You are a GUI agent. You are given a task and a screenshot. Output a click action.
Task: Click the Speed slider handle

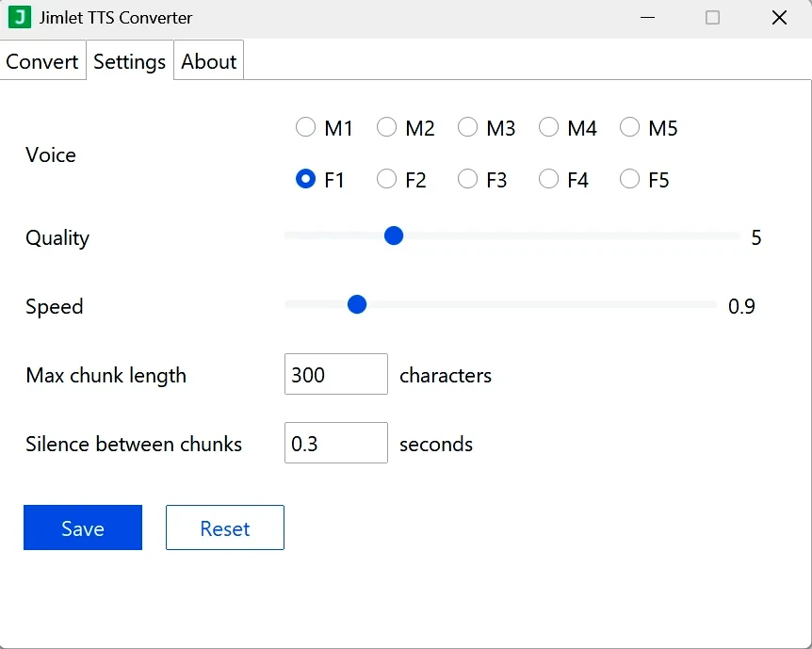click(x=357, y=304)
